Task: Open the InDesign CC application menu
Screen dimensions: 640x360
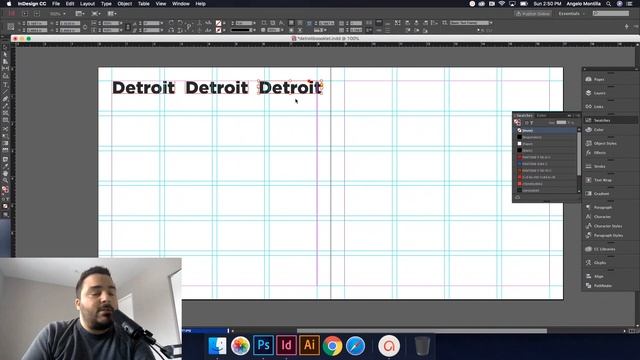Action: coord(32,4)
